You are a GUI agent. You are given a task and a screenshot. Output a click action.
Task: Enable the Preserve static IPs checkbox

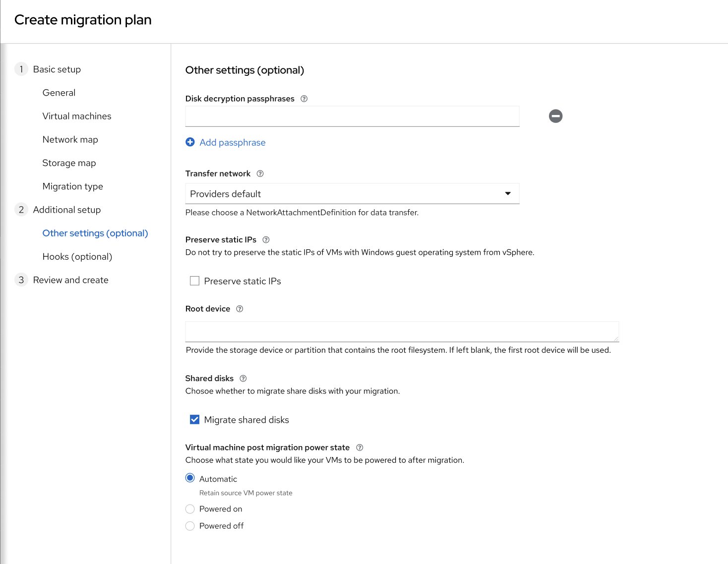coord(195,281)
